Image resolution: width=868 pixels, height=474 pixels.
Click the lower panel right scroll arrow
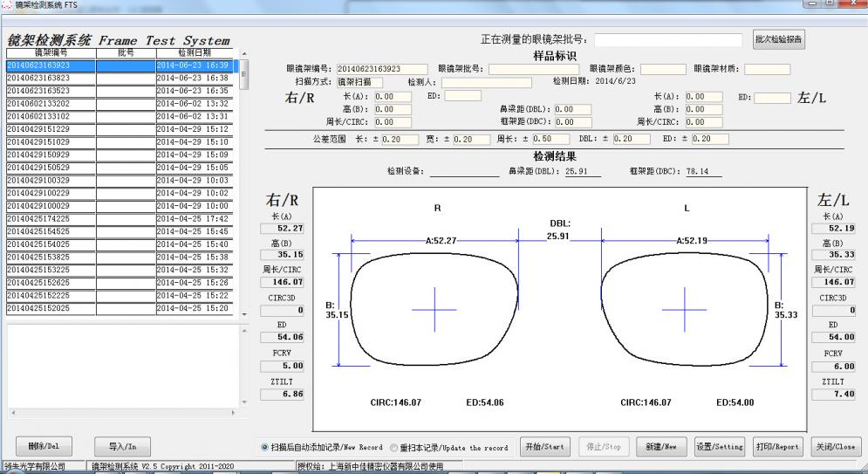click(233, 413)
